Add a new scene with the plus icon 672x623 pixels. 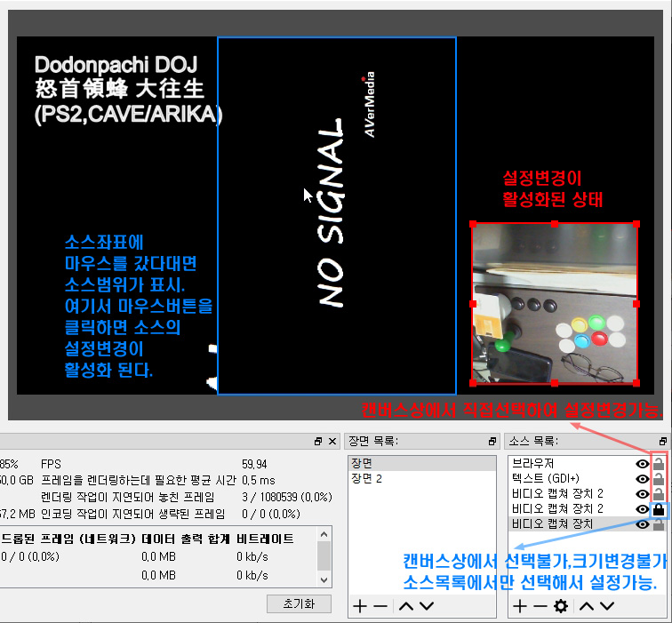point(360,606)
